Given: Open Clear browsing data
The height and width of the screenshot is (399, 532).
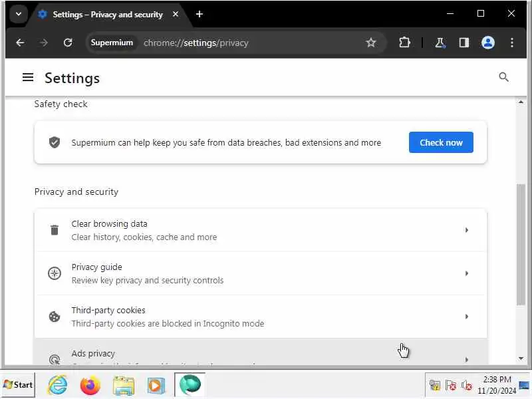Looking at the screenshot, I should [261, 230].
